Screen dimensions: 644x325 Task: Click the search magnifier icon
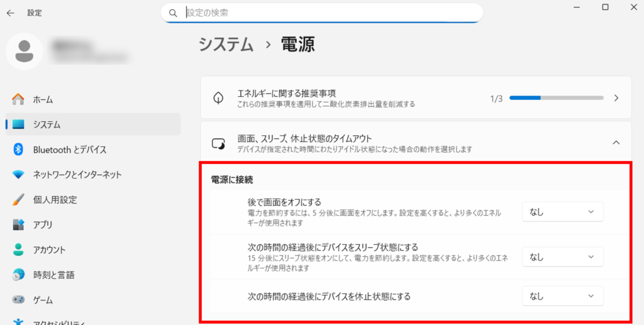pos(173,13)
